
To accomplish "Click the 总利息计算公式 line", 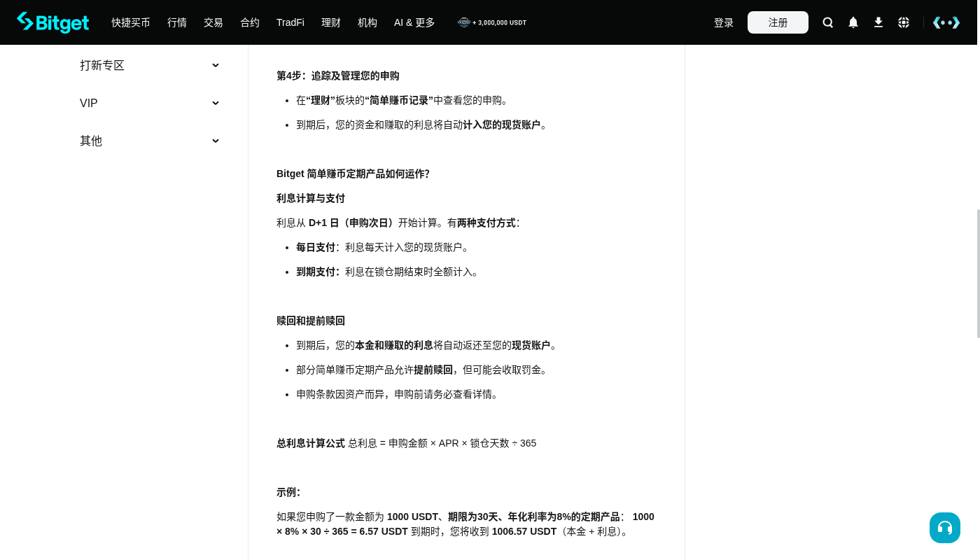I will (x=407, y=443).
